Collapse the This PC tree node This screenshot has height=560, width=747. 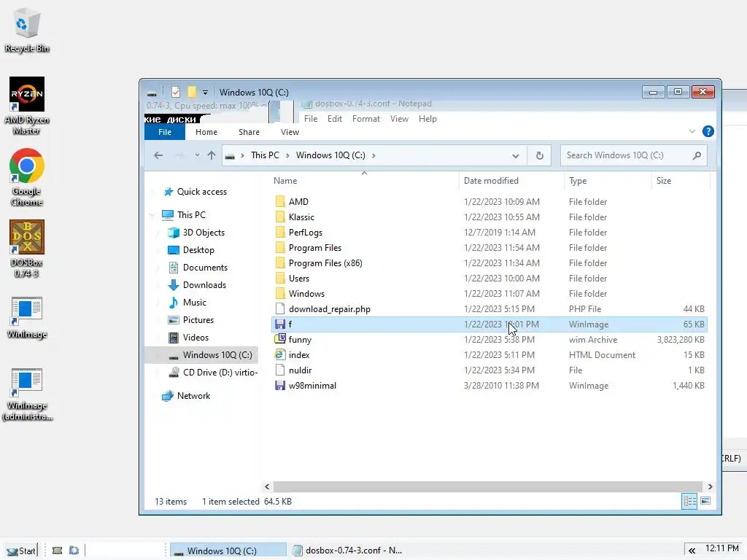(152, 215)
